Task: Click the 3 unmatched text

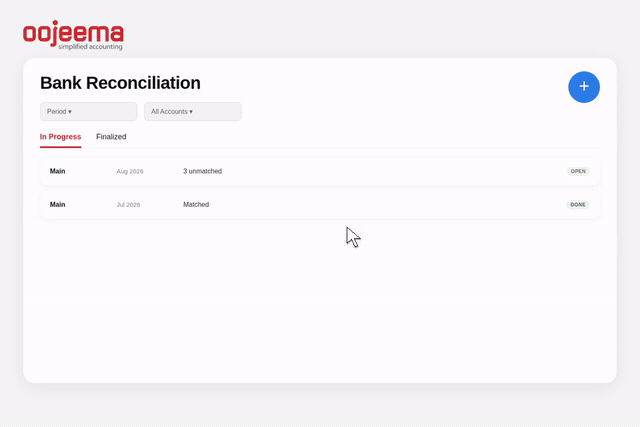Action: click(x=202, y=171)
